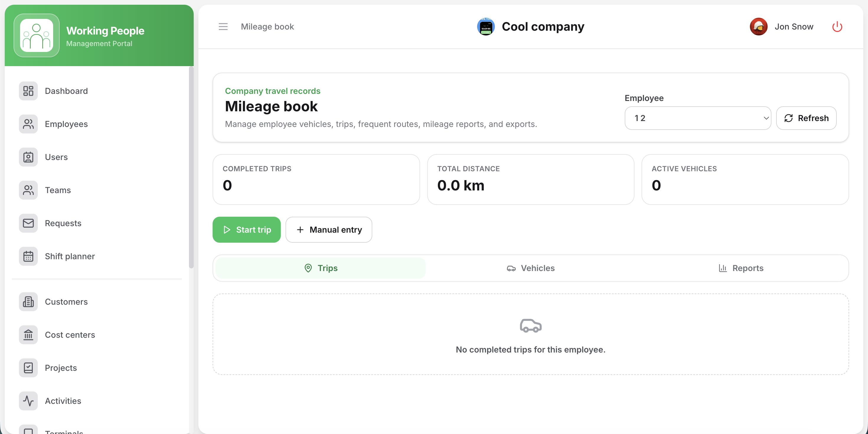Screen dimensions: 868x434
Task: Switch to the Vehicles tab
Action: [531, 268]
